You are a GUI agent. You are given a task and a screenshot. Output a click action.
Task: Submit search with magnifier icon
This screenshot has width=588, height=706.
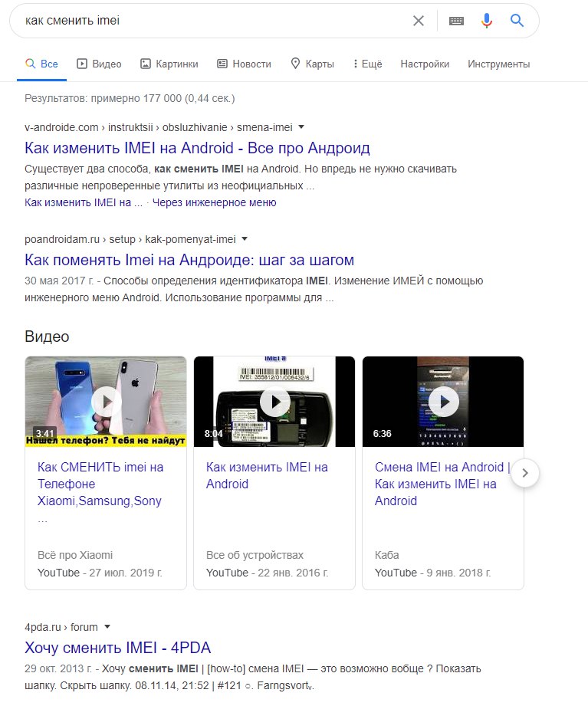pyautogui.click(x=517, y=20)
